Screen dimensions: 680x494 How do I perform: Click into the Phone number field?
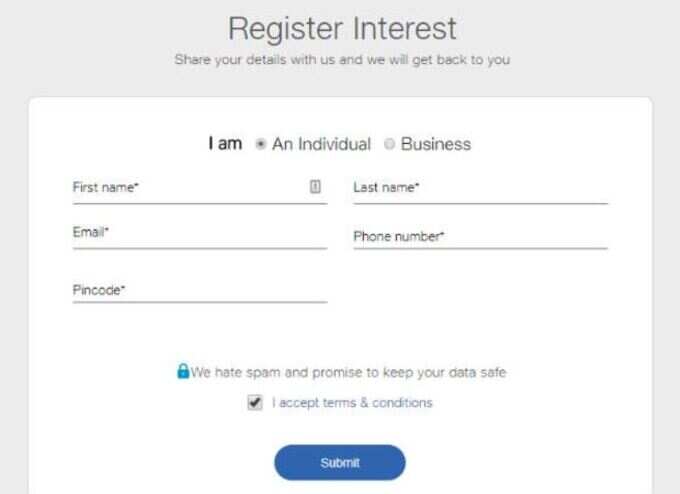[481, 236]
